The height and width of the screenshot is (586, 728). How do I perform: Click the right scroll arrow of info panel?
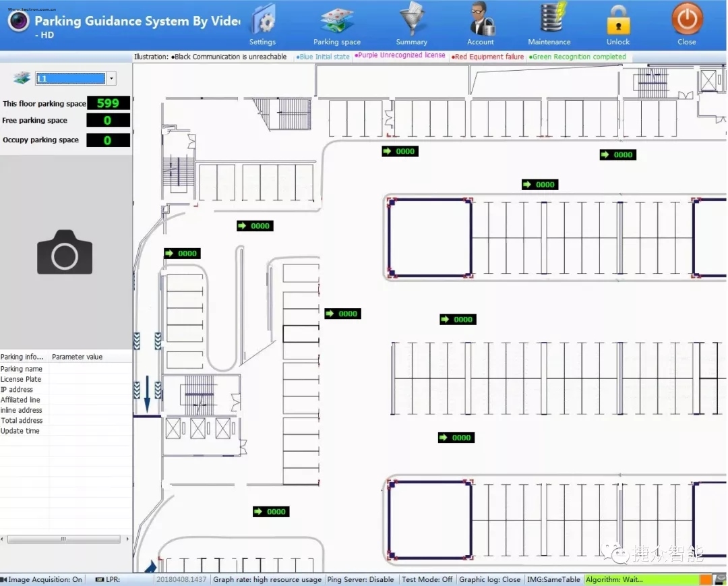(x=127, y=539)
